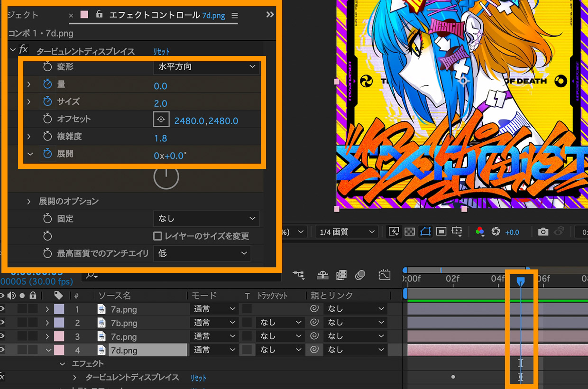Toggle the サイズ stopwatch keyframing
The height and width of the screenshot is (389, 588).
(x=47, y=102)
